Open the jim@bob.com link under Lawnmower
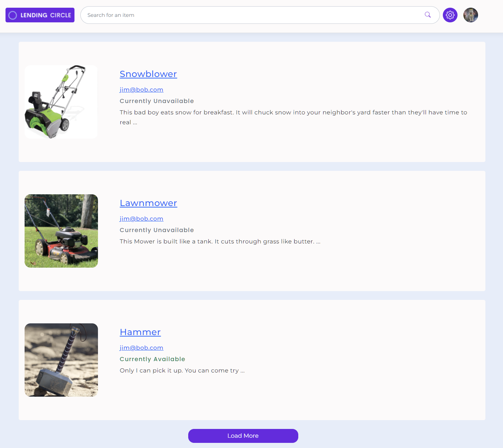 click(x=141, y=219)
